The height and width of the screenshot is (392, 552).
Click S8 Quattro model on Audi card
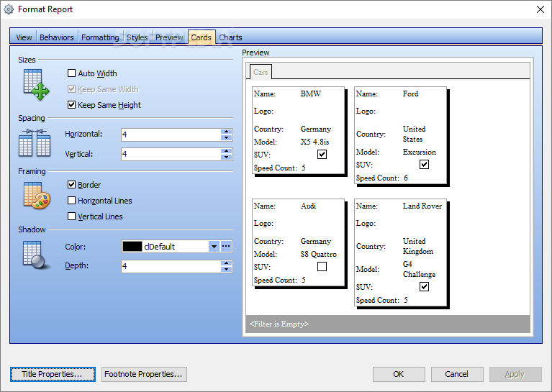(x=319, y=254)
